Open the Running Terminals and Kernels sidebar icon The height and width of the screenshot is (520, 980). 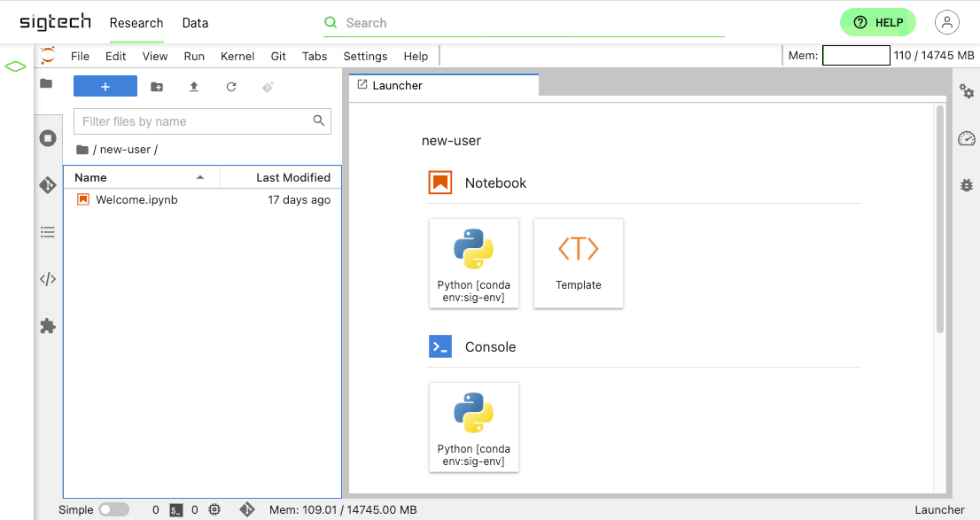click(x=48, y=138)
